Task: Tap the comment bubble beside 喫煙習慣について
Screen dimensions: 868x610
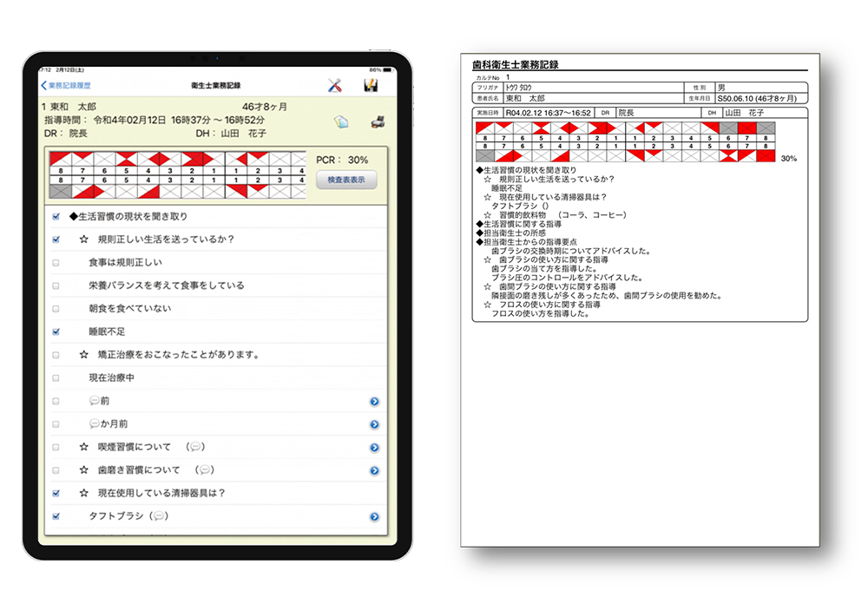Action: (195, 448)
